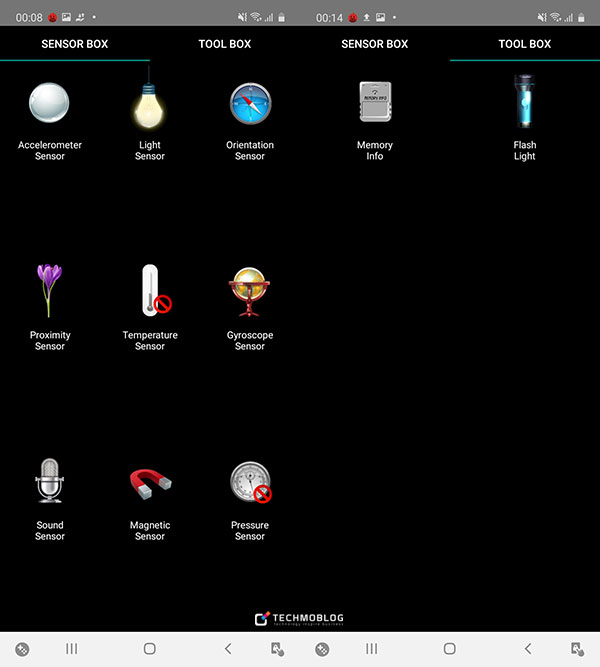Tap the Pressure Sensor gauge icon
600x667 pixels.
click(x=249, y=482)
